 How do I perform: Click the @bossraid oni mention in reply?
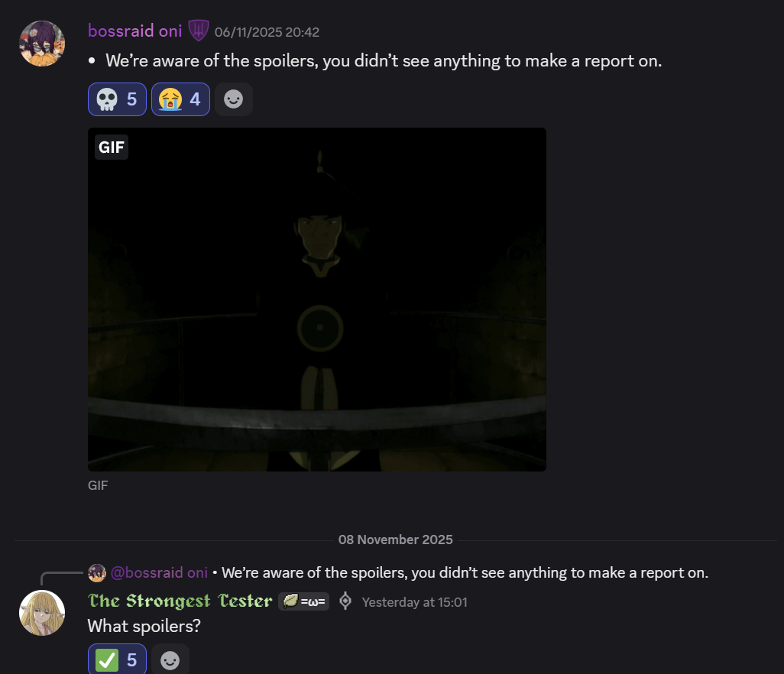point(159,572)
